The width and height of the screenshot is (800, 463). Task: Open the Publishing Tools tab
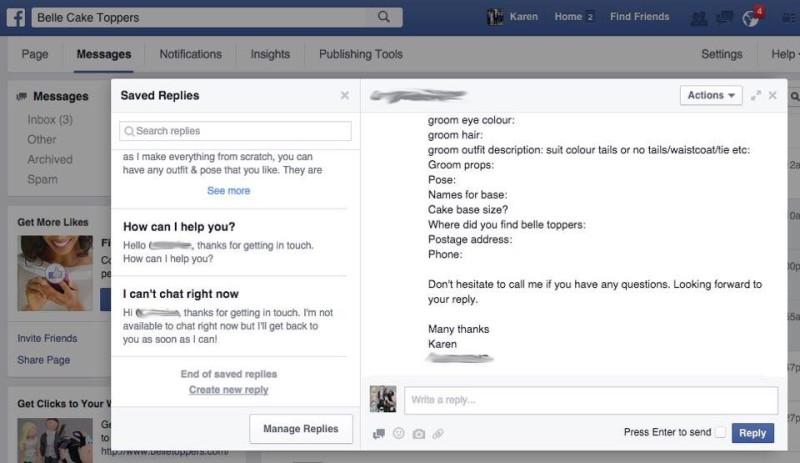[361, 54]
